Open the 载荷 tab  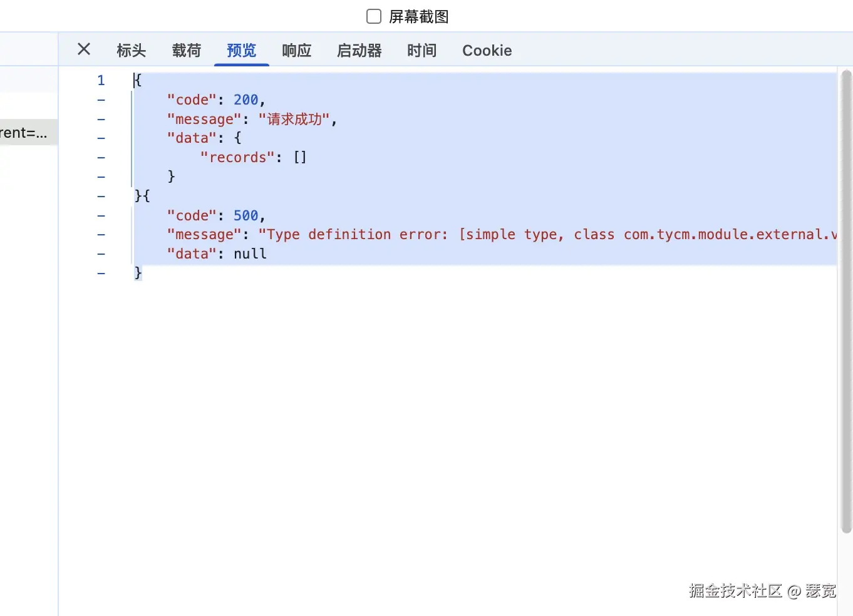point(187,51)
